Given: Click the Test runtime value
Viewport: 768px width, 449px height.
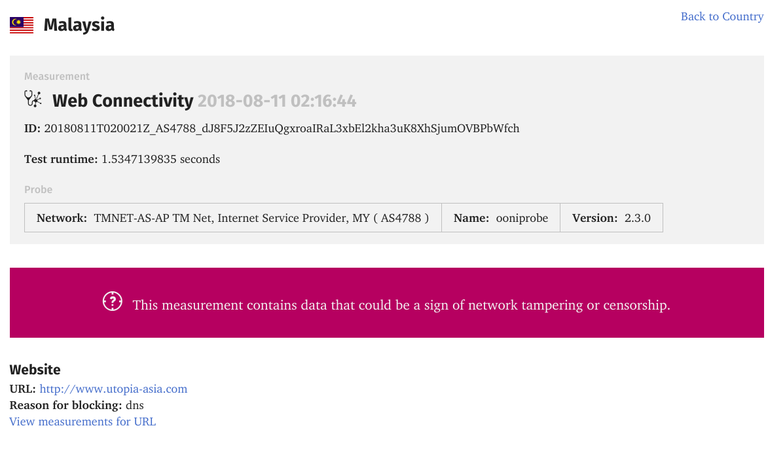Looking at the screenshot, I should click(160, 159).
